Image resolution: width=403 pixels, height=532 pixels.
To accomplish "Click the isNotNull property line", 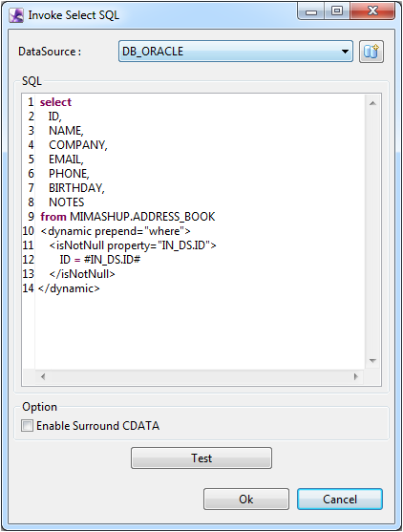I will (133, 245).
